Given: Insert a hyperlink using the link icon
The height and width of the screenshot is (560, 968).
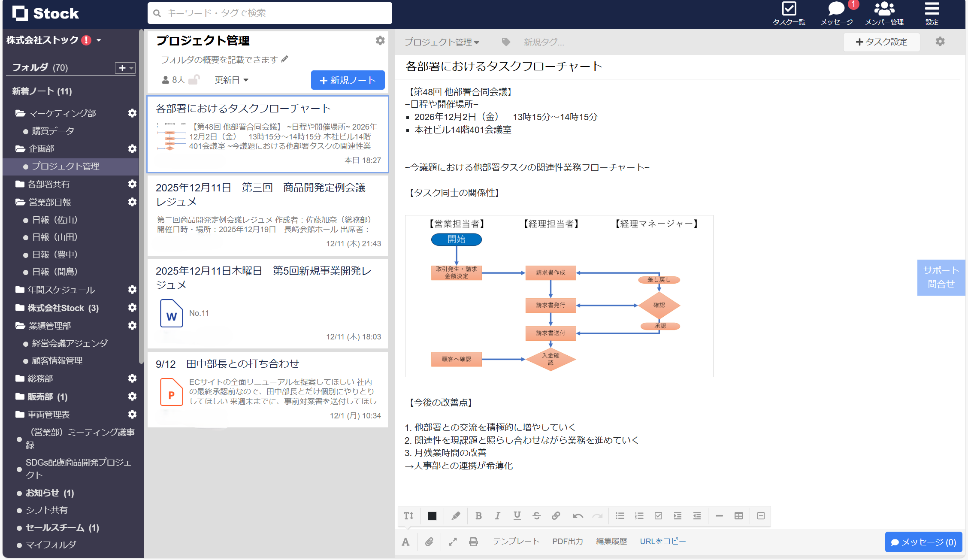Looking at the screenshot, I should pyautogui.click(x=556, y=516).
